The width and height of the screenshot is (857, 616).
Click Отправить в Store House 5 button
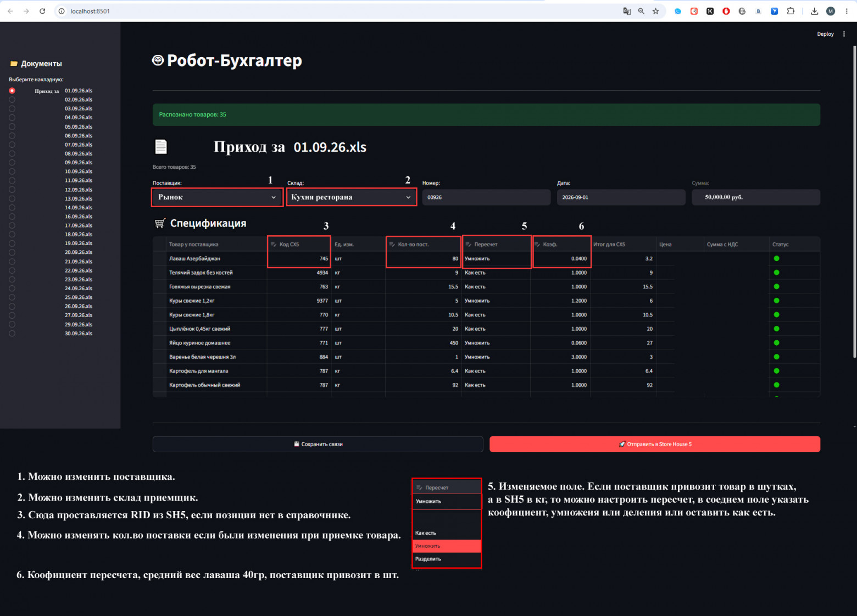[655, 444]
